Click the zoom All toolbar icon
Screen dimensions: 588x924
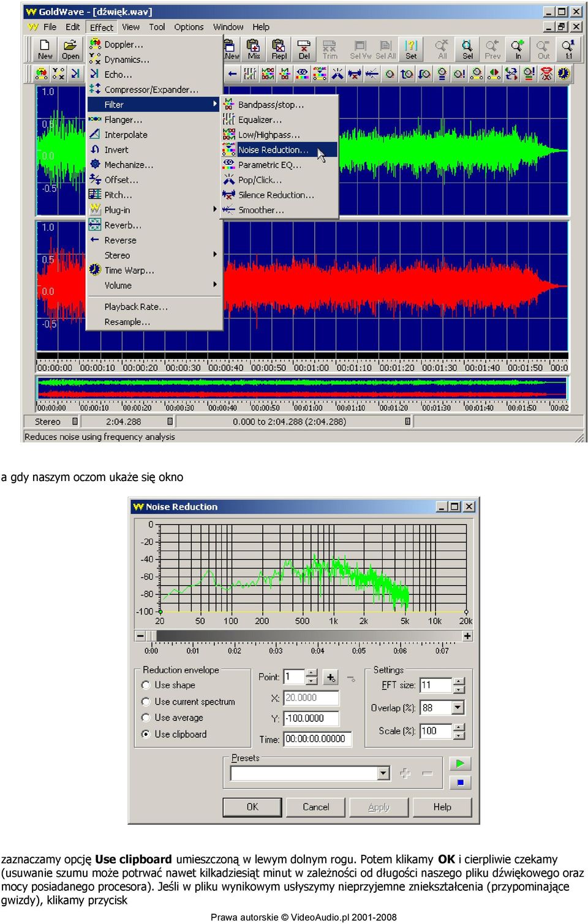[442, 48]
